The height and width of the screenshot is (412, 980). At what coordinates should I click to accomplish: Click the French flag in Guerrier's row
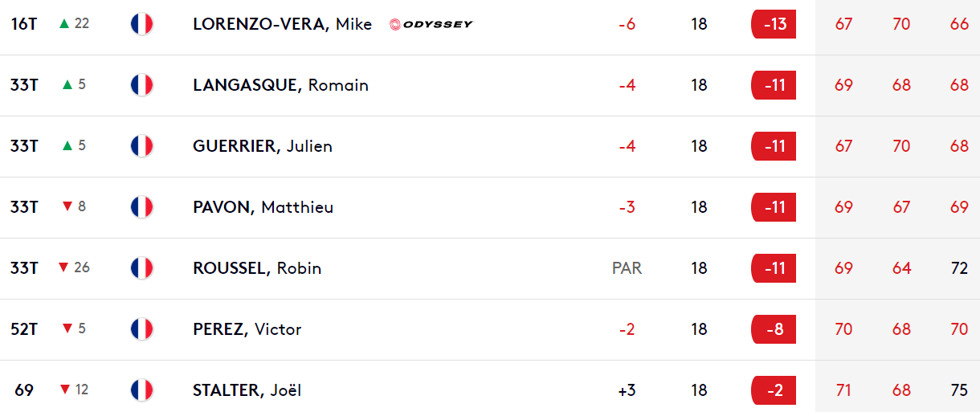point(141,145)
